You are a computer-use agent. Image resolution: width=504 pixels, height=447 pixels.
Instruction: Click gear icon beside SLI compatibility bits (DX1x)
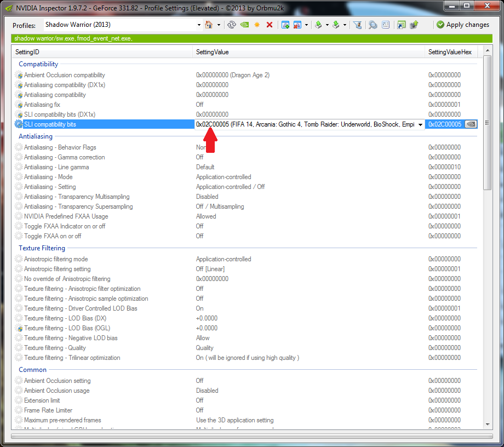tap(19, 114)
